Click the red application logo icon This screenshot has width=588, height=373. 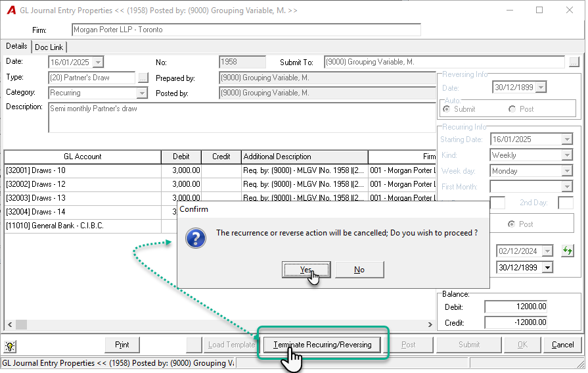11,10
